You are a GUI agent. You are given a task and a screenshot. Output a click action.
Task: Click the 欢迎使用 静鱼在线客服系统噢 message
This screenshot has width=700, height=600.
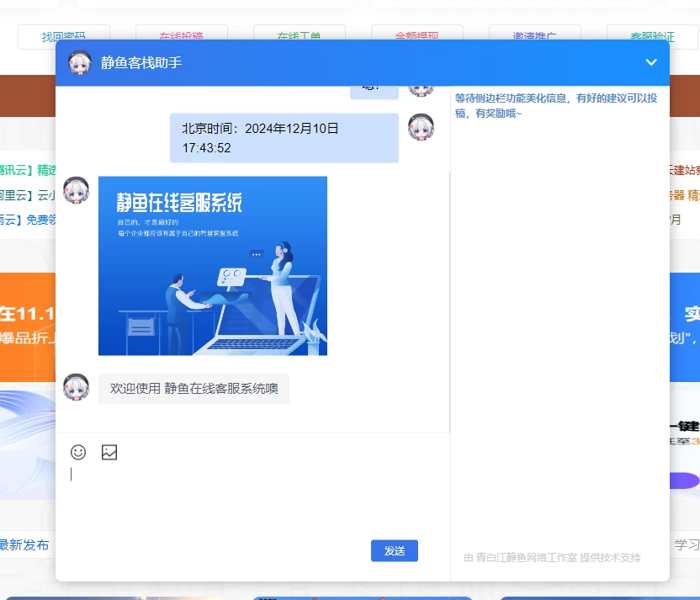194,389
